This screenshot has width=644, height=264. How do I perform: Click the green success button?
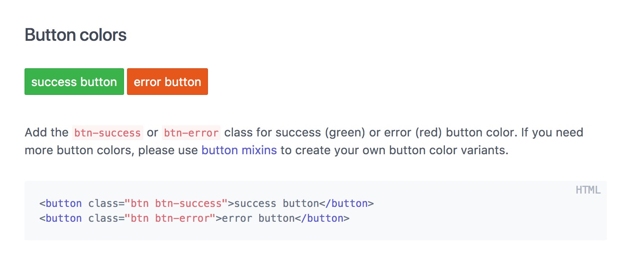[74, 82]
